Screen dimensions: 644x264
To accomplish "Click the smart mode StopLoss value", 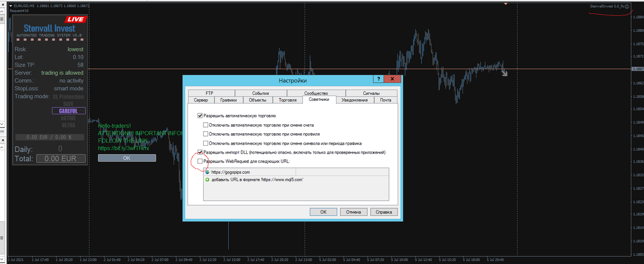I will pos(69,88).
